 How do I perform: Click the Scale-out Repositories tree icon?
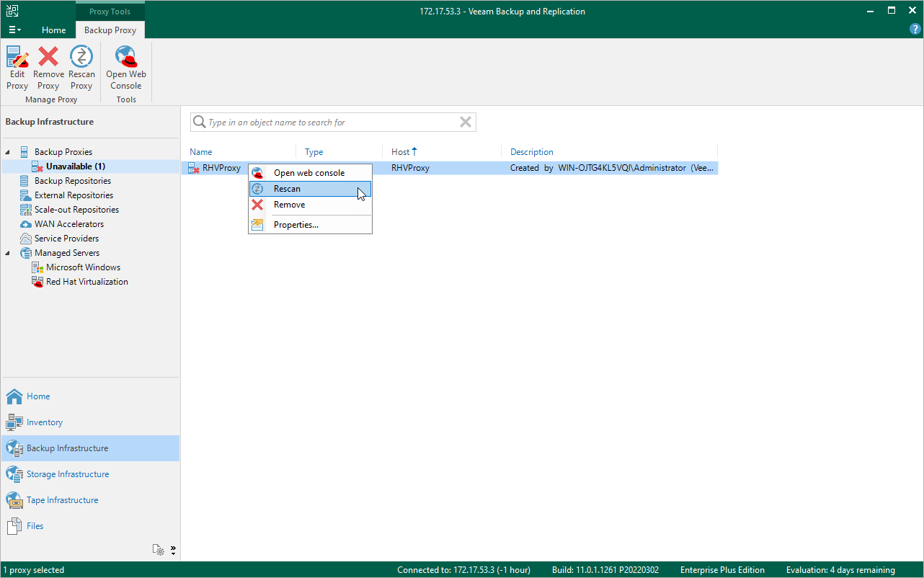click(25, 210)
